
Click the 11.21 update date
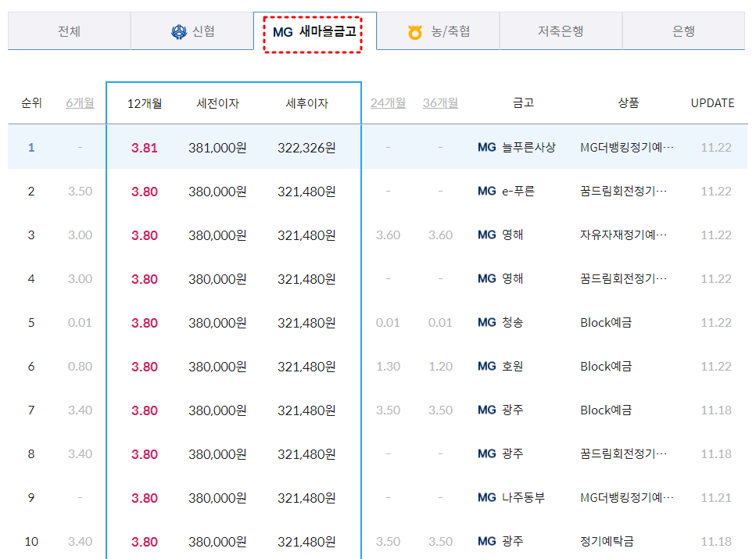coord(716,498)
